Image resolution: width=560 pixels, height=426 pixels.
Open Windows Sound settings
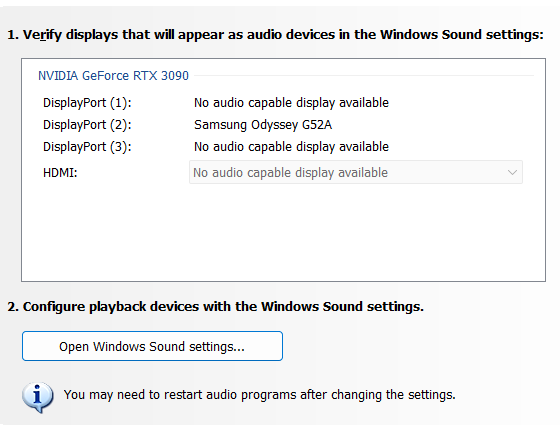coord(152,346)
